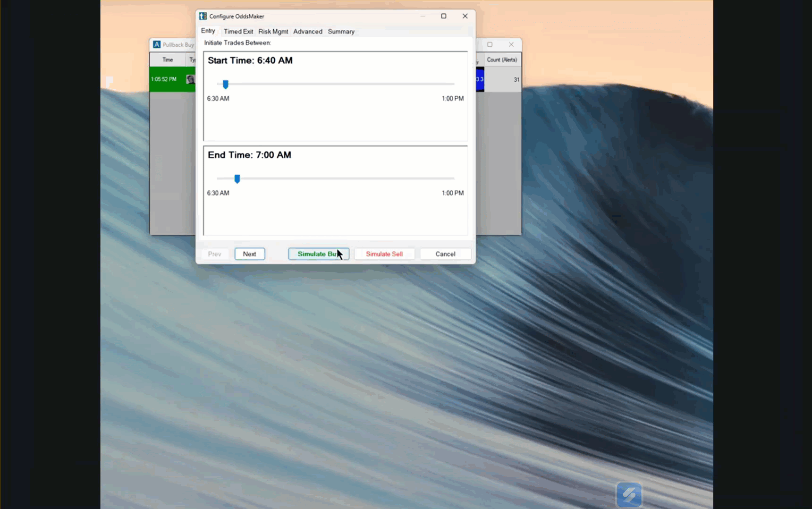
Task: Click the 'Pullback Buy' window title
Action: (x=178, y=45)
